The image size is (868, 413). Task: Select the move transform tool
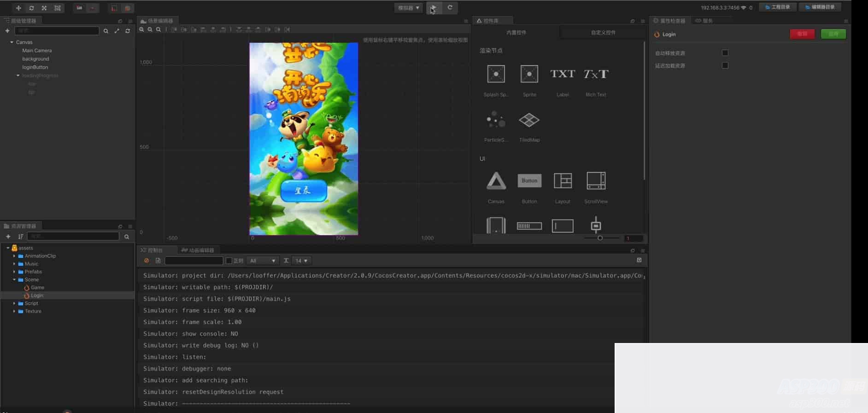click(18, 8)
